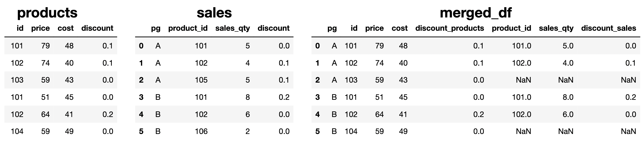Click the product_id header in sales table
This screenshot has height=147, width=644.
point(188,28)
